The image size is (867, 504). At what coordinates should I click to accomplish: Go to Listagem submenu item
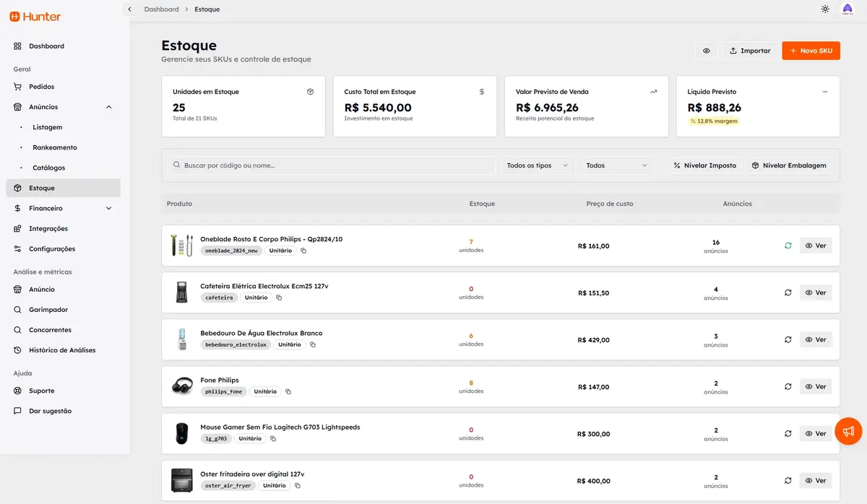tap(47, 127)
